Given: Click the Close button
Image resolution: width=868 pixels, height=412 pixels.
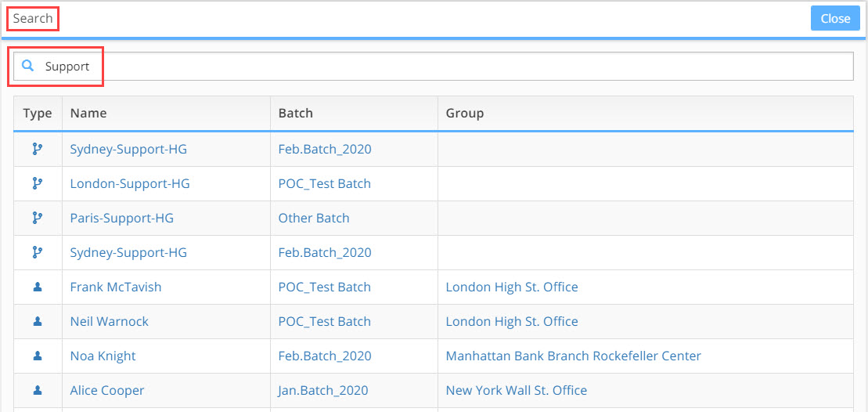Looking at the screenshot, I should pos(835,18).
